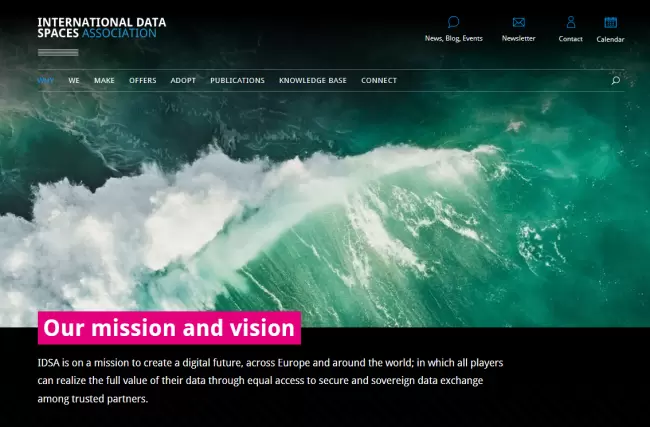Click the Contact person icon

[570, 22]
